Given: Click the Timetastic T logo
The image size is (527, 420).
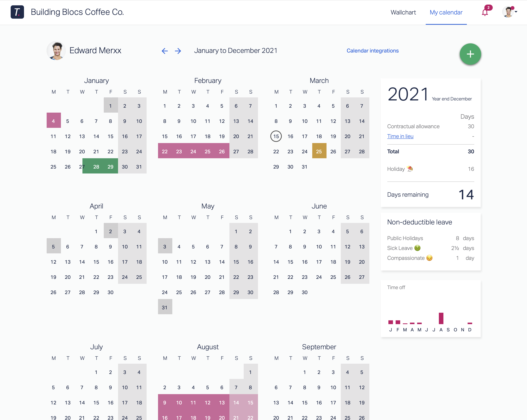Looking at the screenshot, I should [17, 12].
